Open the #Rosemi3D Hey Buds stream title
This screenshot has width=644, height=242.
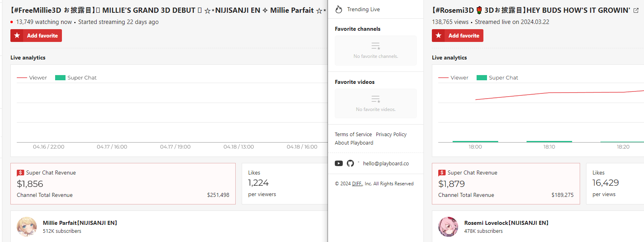[x=531, y=10]
